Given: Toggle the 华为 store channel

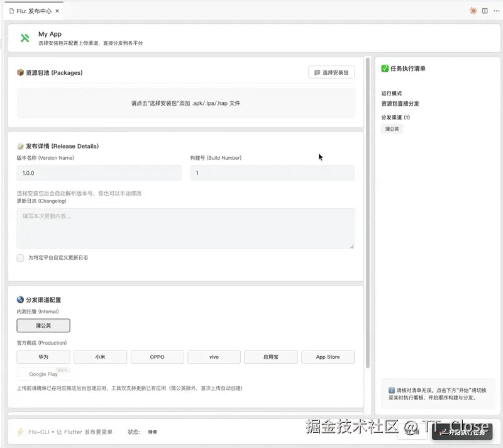Looking at the screenshot, I should pyautogui.click(x=43, y=357).
